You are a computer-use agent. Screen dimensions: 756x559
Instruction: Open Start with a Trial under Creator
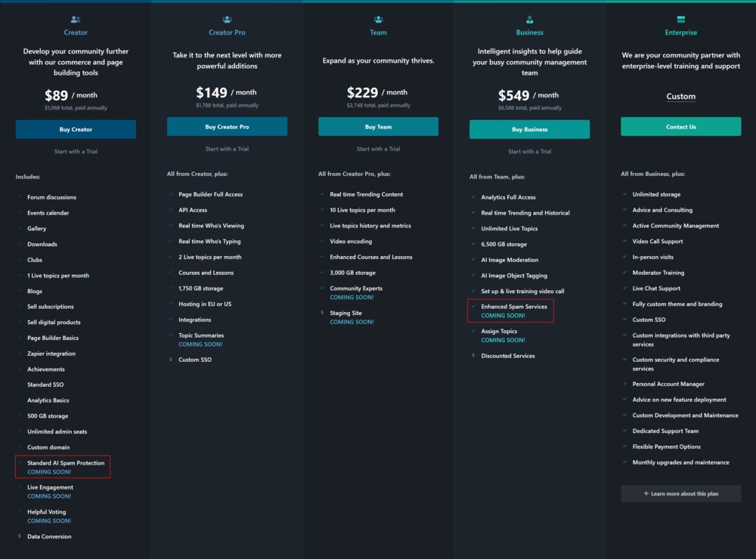click(x=76, y=151)
